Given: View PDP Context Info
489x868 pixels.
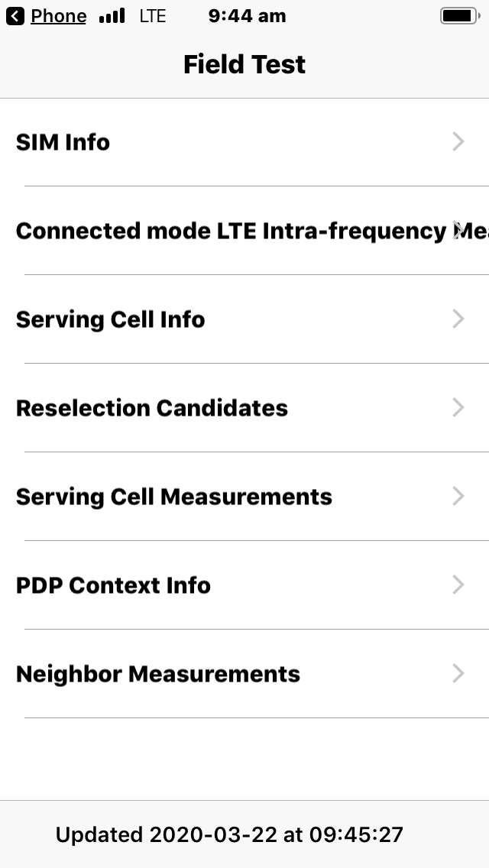Looking at the screenshot, I should coord(113,585).
